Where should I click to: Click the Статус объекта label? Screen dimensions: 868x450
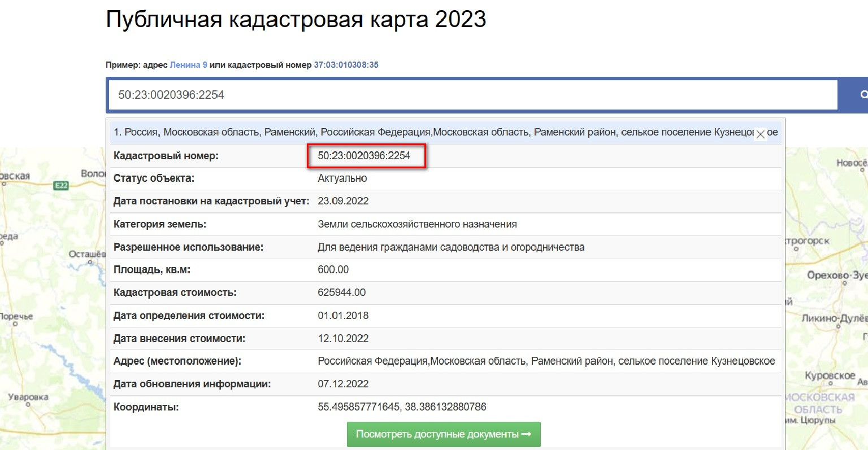pyautogui.click(x=154, y=178)
